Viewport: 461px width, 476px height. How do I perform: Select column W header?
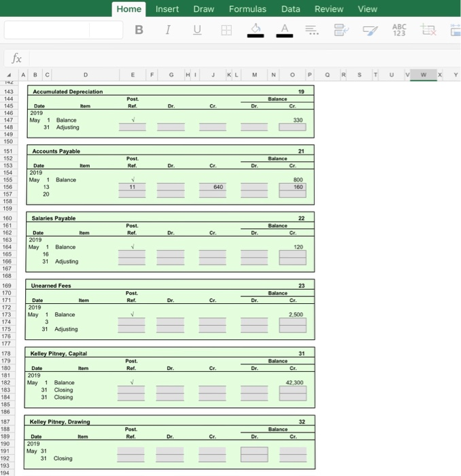click(424, 75)
